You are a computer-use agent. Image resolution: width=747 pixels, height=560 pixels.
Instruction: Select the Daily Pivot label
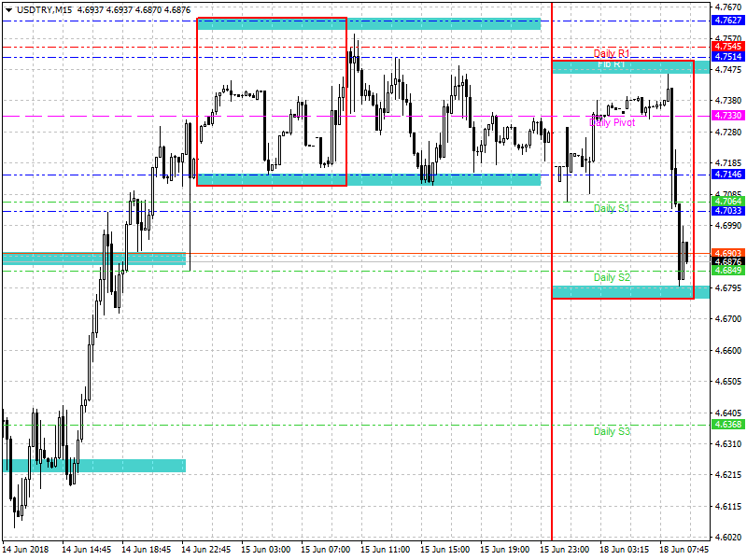click(x=613, y=122)
